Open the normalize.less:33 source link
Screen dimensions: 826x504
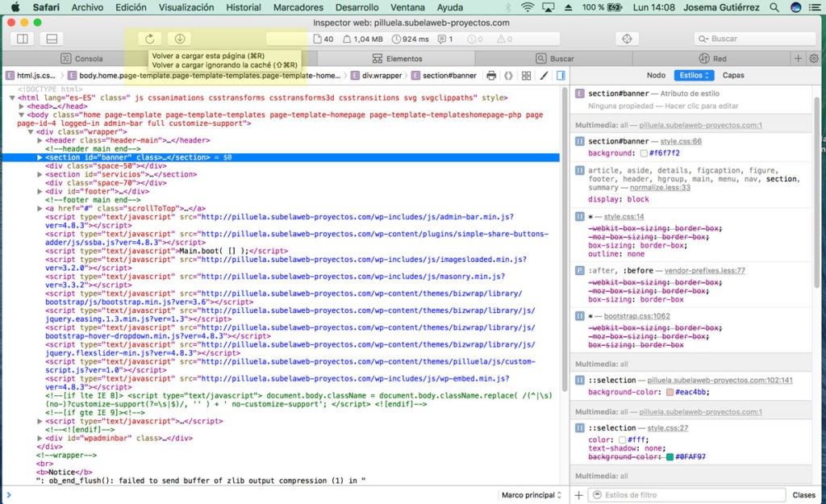click(x=660, y=187)
